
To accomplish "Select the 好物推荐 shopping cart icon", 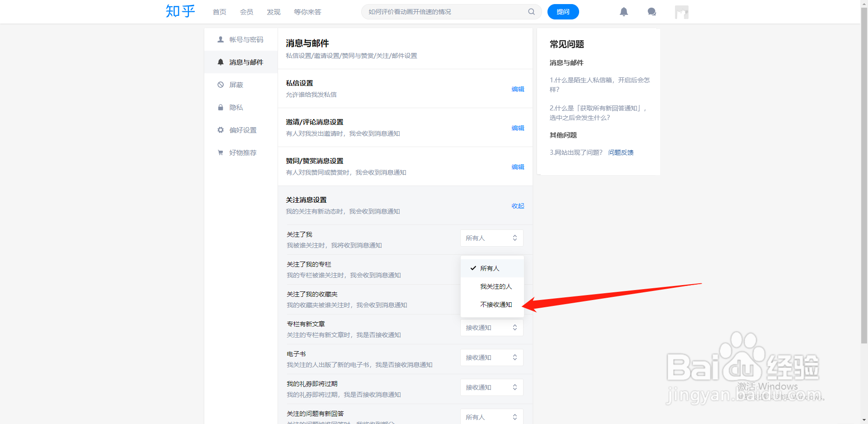I will tap(221, 152).
